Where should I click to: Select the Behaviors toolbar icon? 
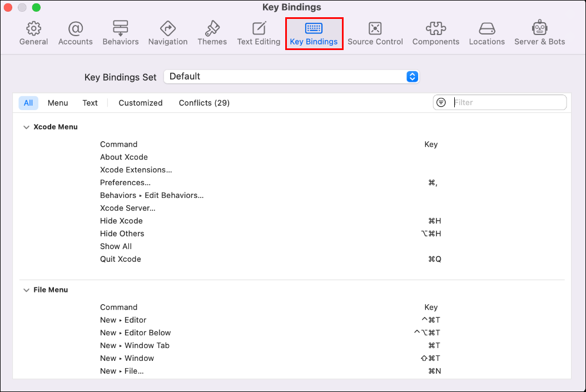(120, 28)
